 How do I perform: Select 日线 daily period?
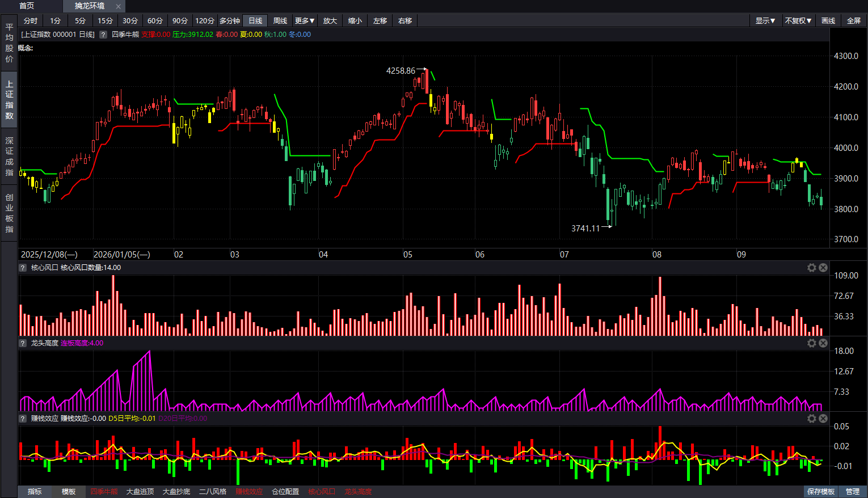coord(255,20)
